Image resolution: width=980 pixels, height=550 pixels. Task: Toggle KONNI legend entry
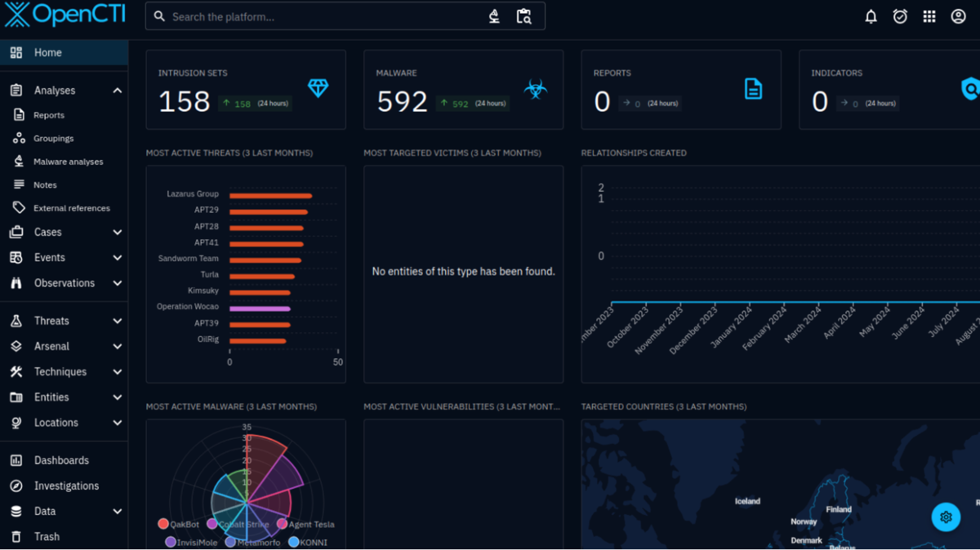pos(308,542)
